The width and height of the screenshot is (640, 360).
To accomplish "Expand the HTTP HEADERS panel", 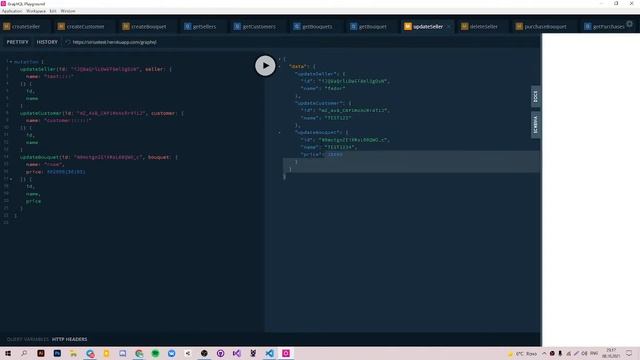I will point(69,339).
